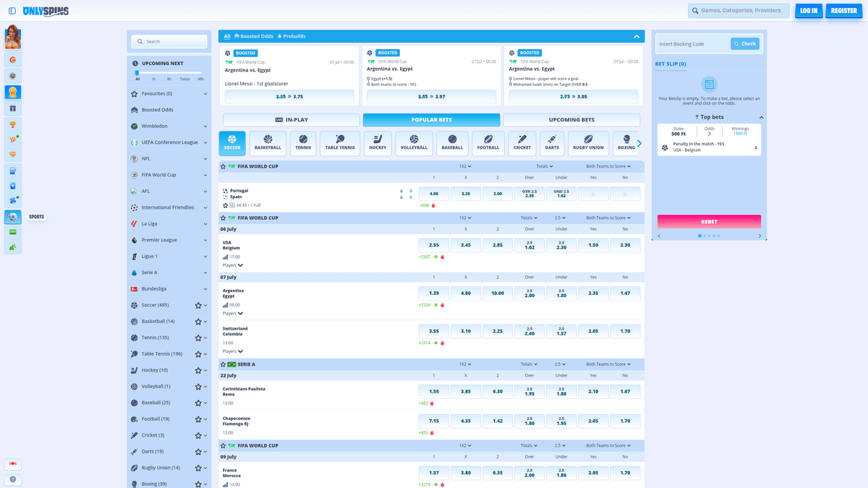868x488 pixels.
Task: Click the Check booking code button
Action: point(745,44)
